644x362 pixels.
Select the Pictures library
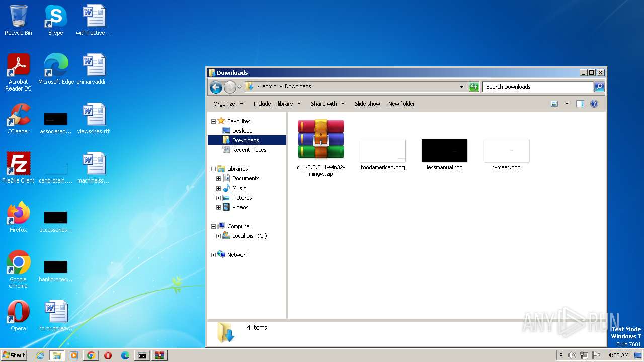(242, 198)
